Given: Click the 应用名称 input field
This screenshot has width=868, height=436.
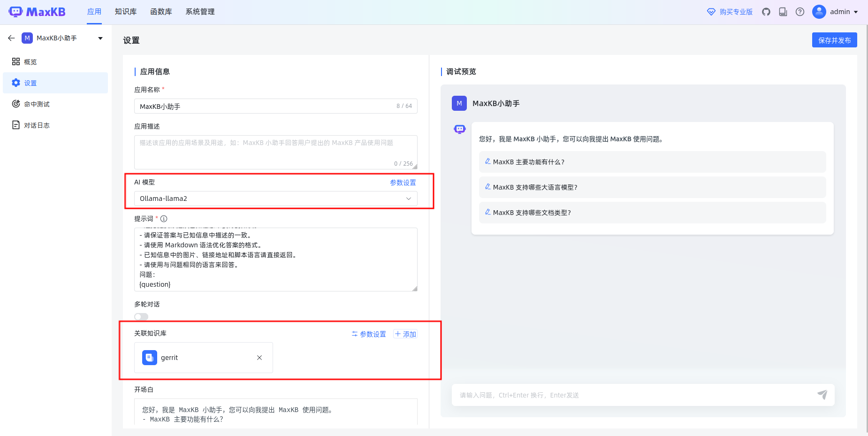Looking at the screenshot, I should tap(275, 106).
